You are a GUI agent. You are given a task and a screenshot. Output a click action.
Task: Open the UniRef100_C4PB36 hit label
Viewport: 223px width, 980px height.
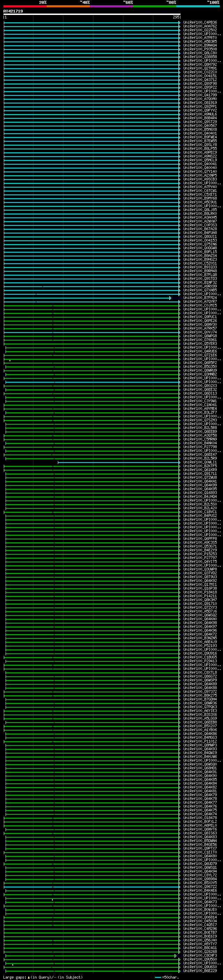point(200,23)
